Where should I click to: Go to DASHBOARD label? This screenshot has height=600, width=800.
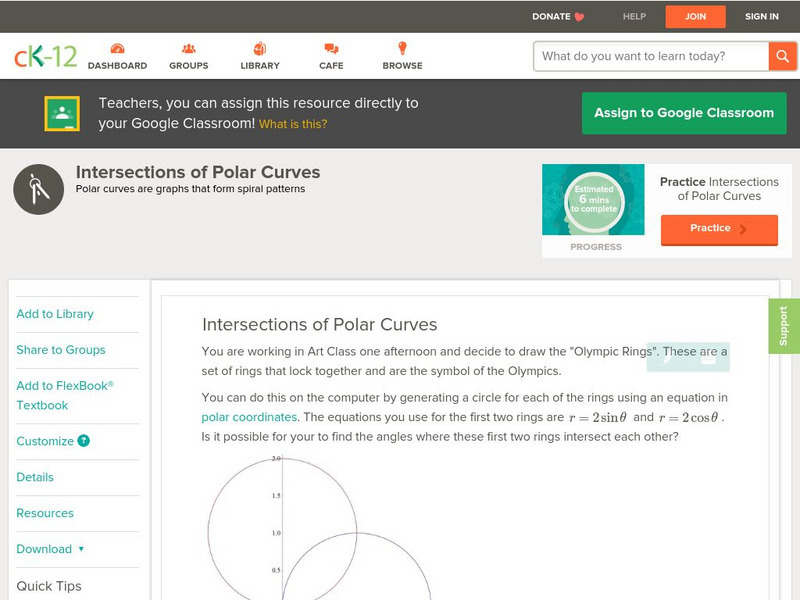pyautogui.click(x=117, y=65)
